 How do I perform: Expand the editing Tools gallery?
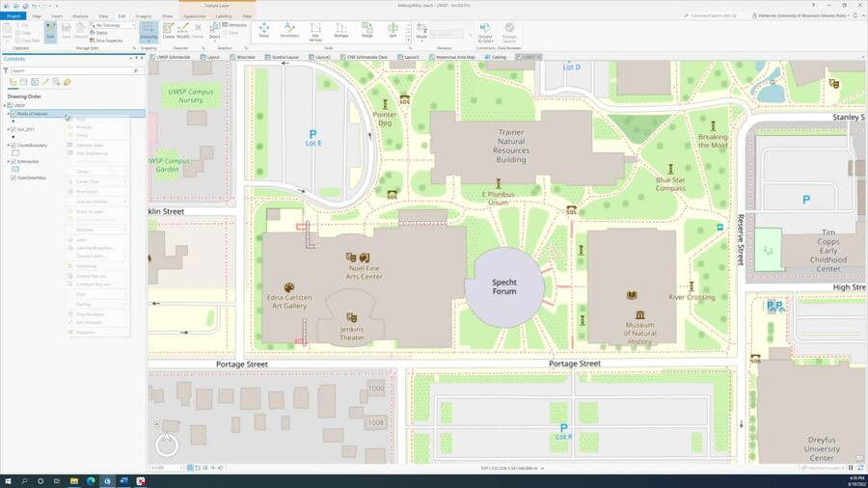409,41
